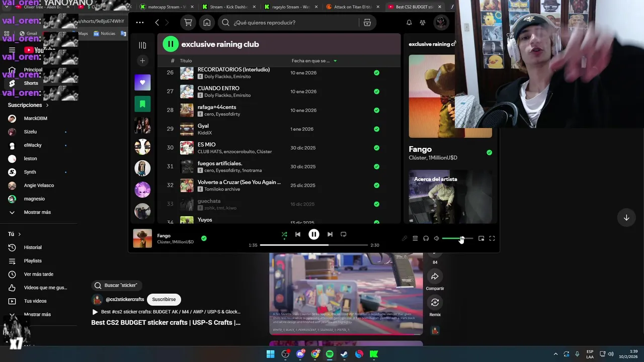Open Noticias bookmark in bookmarks bar
Viewport: 644px width, 362px height.
105,34
